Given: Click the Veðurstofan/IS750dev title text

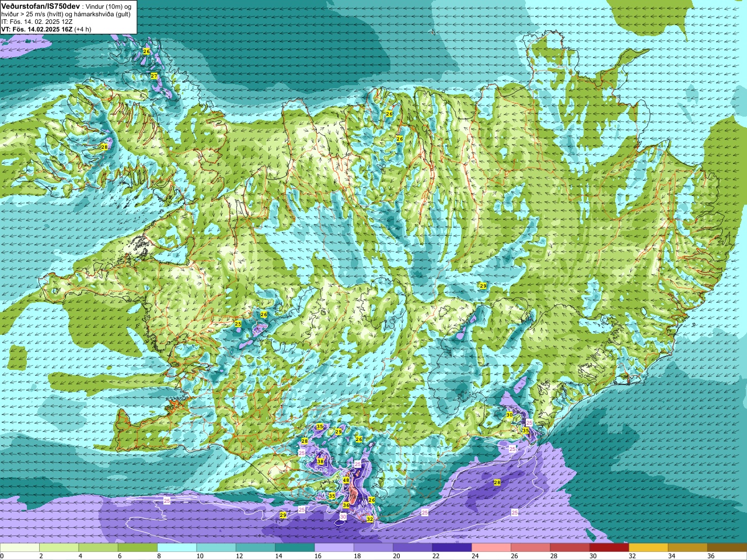Looking at the screenshot, I should click(x=40, y=6).
